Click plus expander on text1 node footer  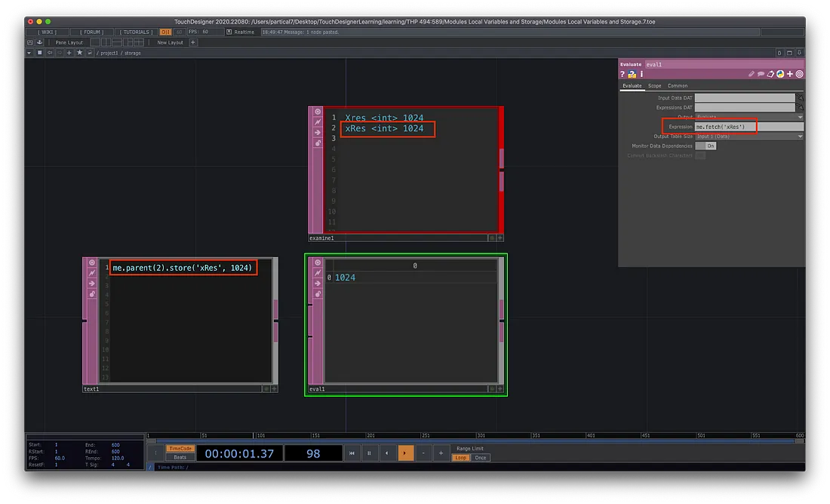274,389
